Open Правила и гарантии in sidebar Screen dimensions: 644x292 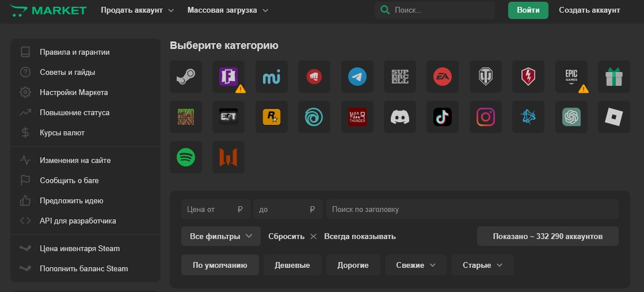click(85, 52)
